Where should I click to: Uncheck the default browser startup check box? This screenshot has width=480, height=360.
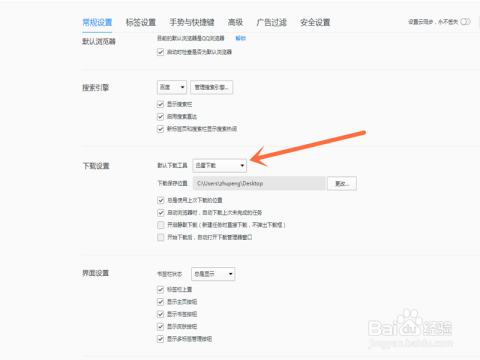coord(160,52)
